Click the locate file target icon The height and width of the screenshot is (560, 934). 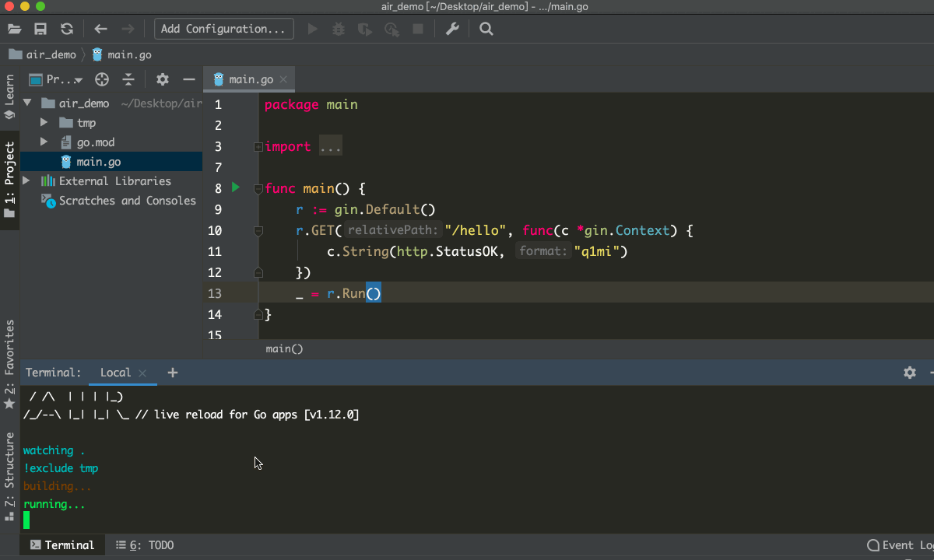coord(101,79)
